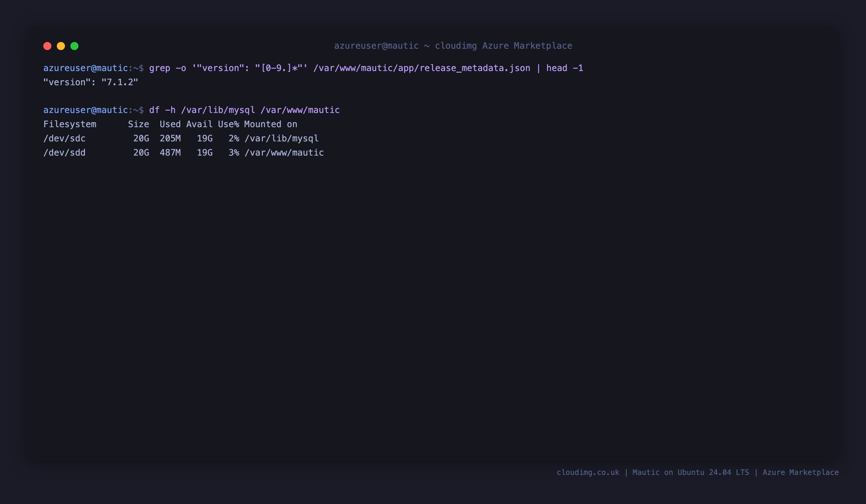The image size is (866, 504).
Task: Click the grep command on first line
Action: tap(366, 68)
